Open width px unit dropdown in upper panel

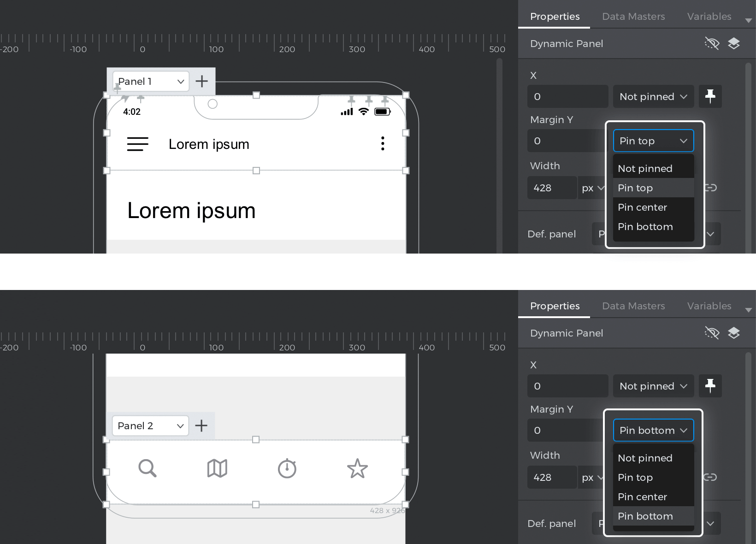point(592,188)
